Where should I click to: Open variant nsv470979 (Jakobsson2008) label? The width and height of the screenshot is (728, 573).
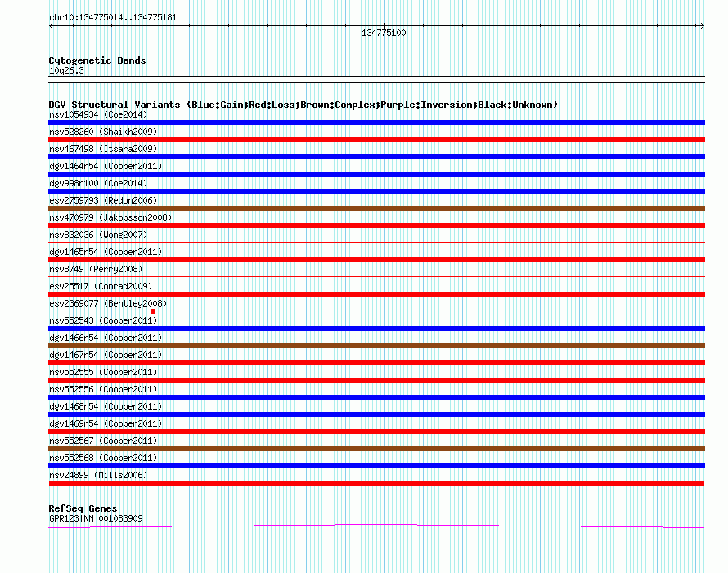pos(110,217)
